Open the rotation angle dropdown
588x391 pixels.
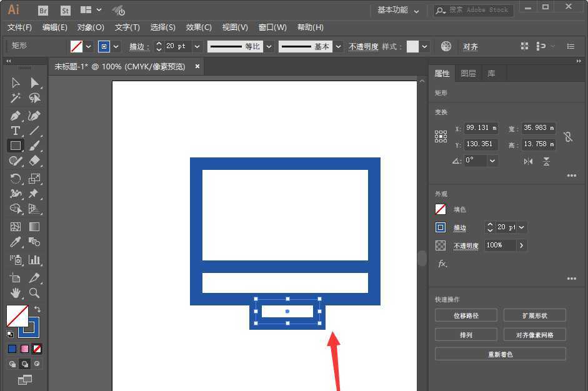(492, 161)
